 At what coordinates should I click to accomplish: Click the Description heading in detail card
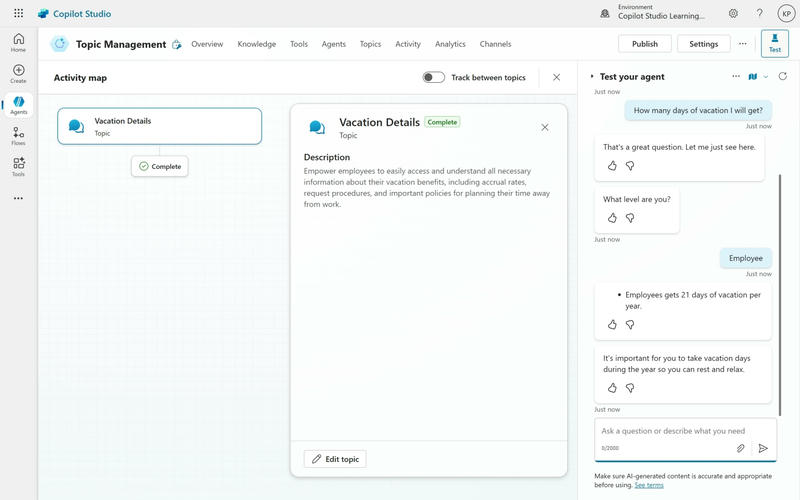[x=327, y=157]
